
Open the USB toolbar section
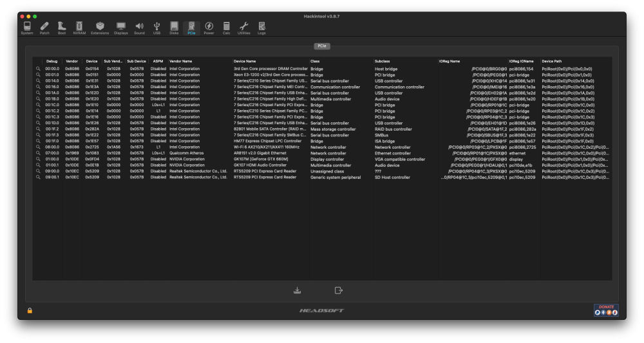pyautogui.click(x=156, y=28)
